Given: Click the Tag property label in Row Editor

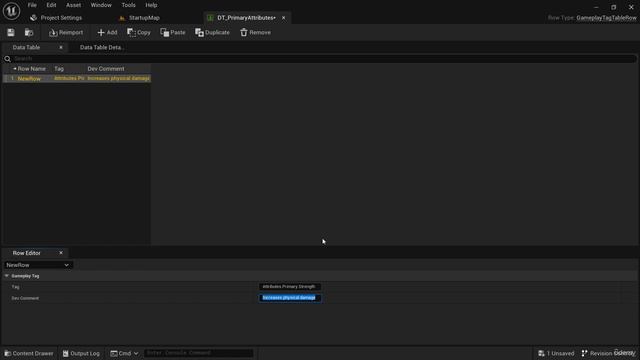Looking at the screenshot, I should click(x=16, y=287).
